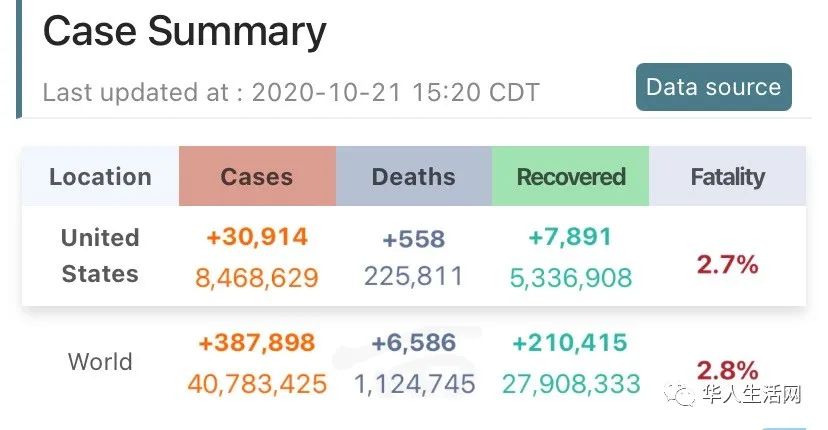
Task: Open the Data source button
Action: pyautogui.click(x=713, y=87)
